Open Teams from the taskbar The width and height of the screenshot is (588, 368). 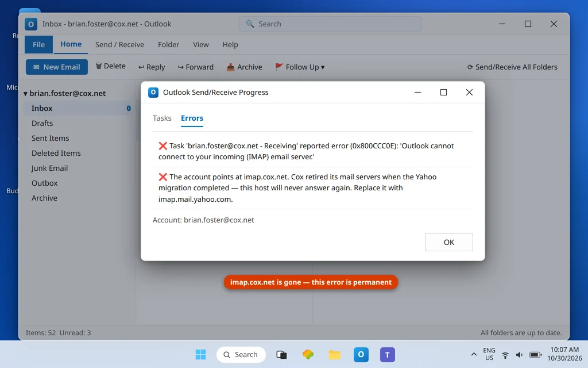(x=388, y=354)
